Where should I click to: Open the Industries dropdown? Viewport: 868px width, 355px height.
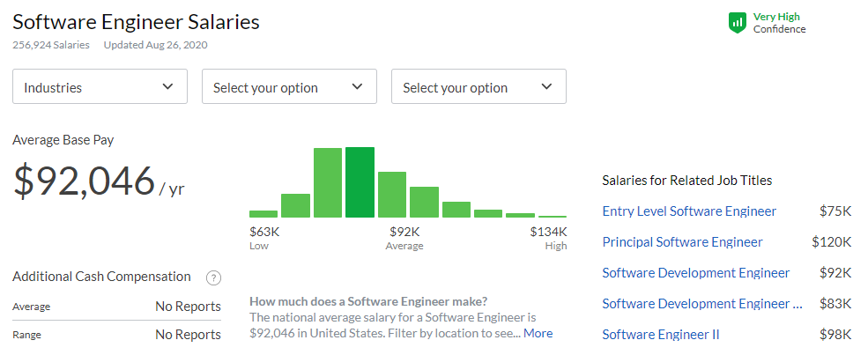tap(100, 87)
